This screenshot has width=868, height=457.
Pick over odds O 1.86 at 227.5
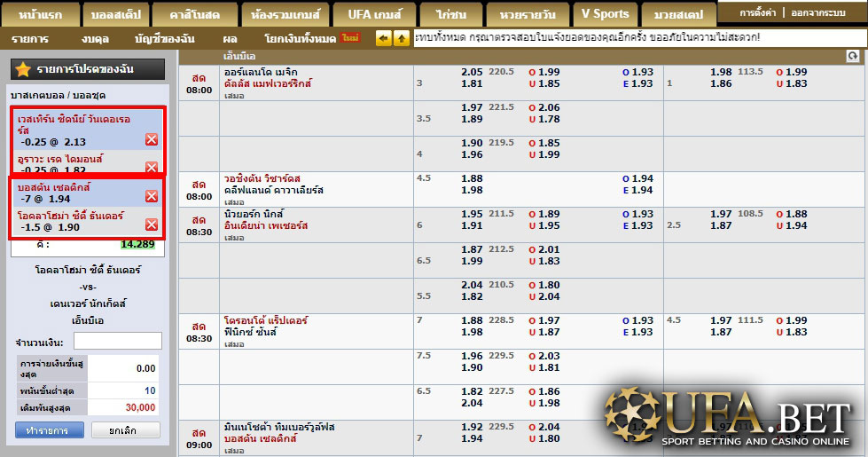point(544,391)
